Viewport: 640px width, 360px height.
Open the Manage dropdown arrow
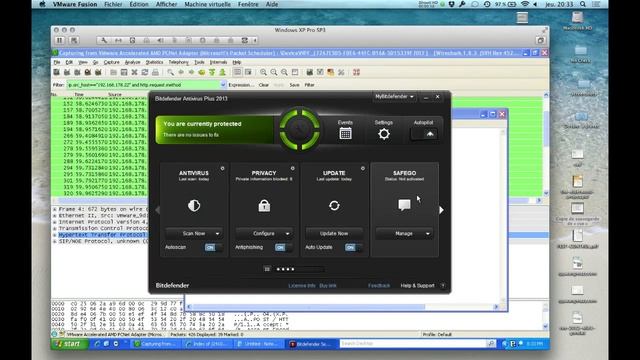coord(428,233)
